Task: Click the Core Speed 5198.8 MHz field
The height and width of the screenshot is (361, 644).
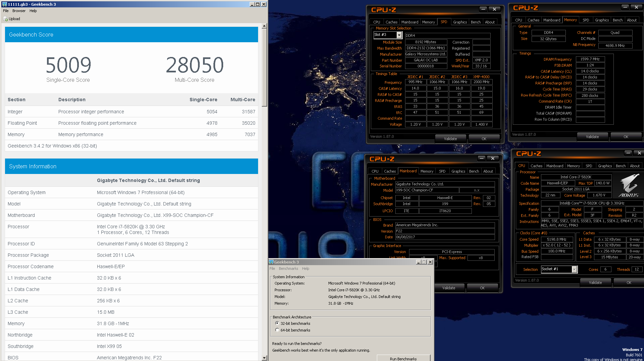Action: [x=557, y=239]
